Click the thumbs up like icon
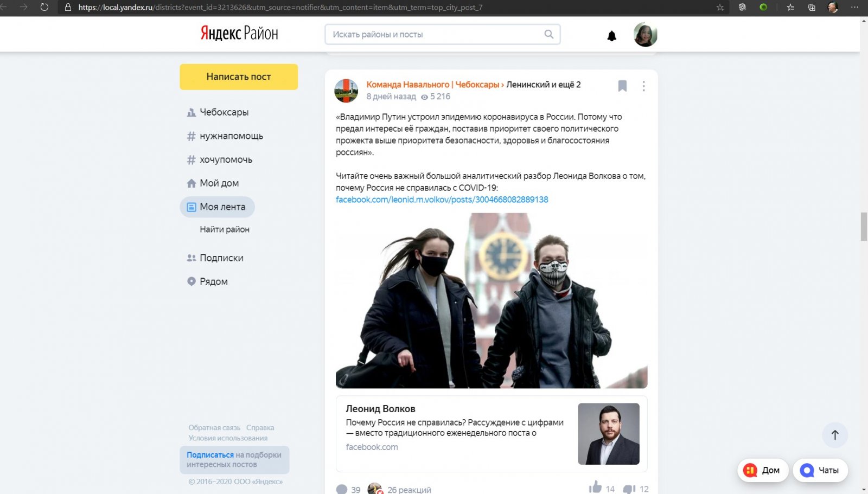 [x=595, y=487]
